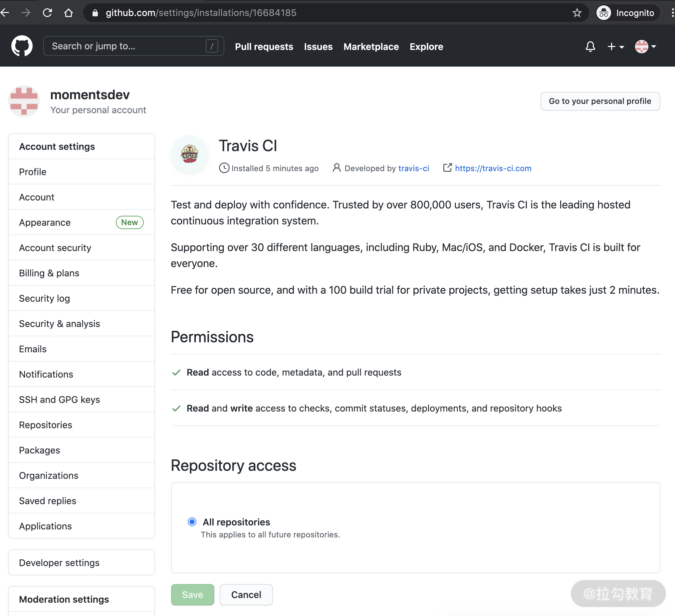Navigate back with the back arrow
This screenshot has height=616, width=675.
(5, 13)
